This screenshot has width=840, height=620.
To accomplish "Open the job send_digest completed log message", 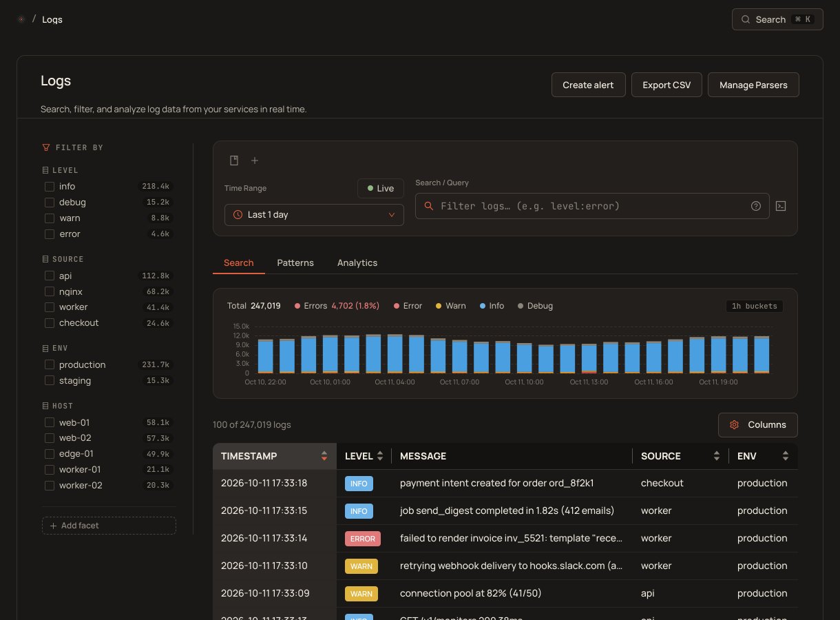I will (x=507, y=511).
